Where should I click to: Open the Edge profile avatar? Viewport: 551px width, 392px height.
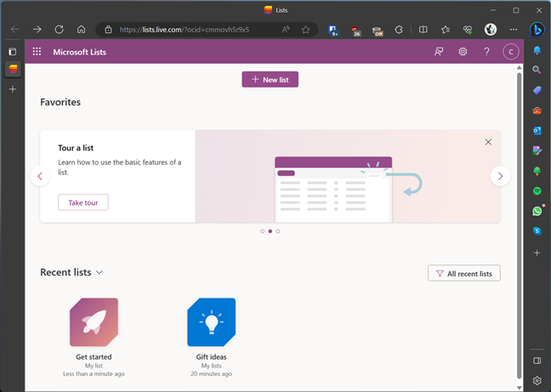coord(491,30)
